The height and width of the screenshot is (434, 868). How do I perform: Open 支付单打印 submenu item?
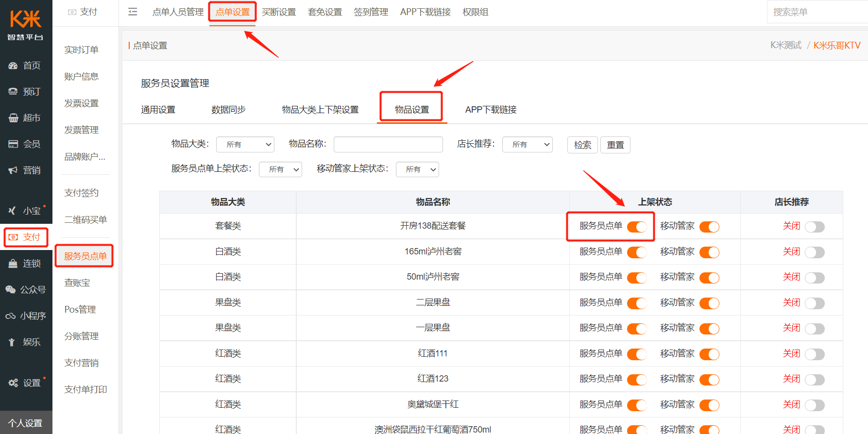85,390
